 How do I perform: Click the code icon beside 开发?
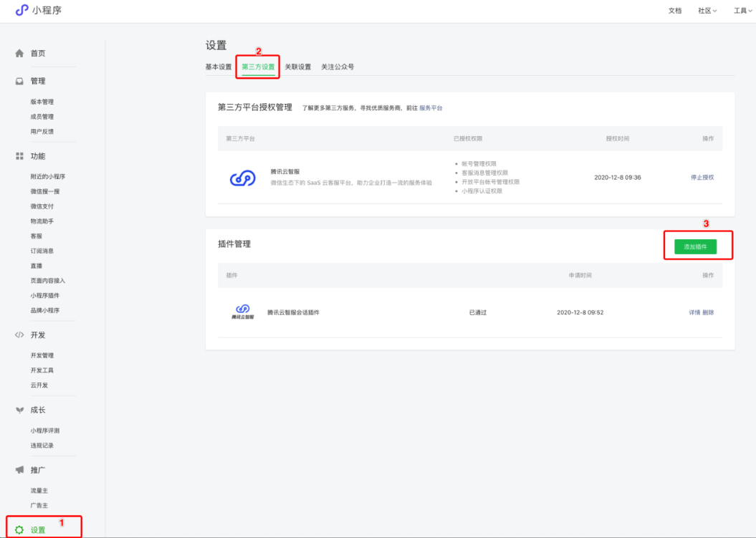(x=20, y=335)
